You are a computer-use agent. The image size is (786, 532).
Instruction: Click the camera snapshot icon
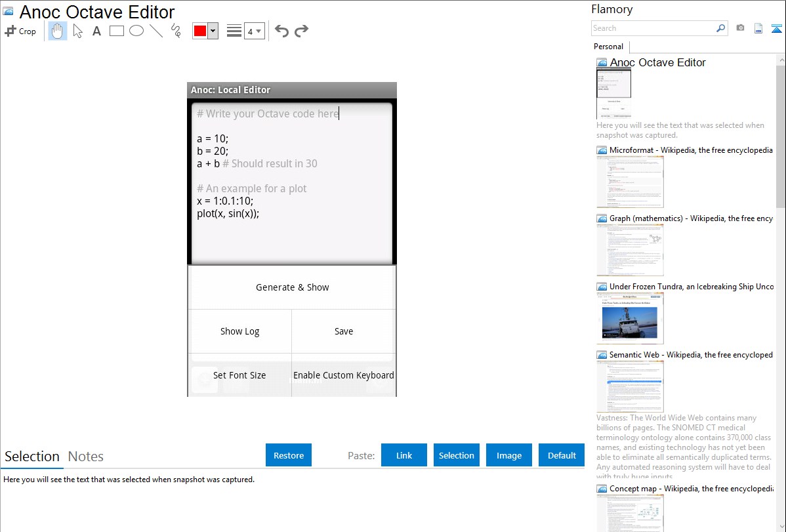point(740,28)
